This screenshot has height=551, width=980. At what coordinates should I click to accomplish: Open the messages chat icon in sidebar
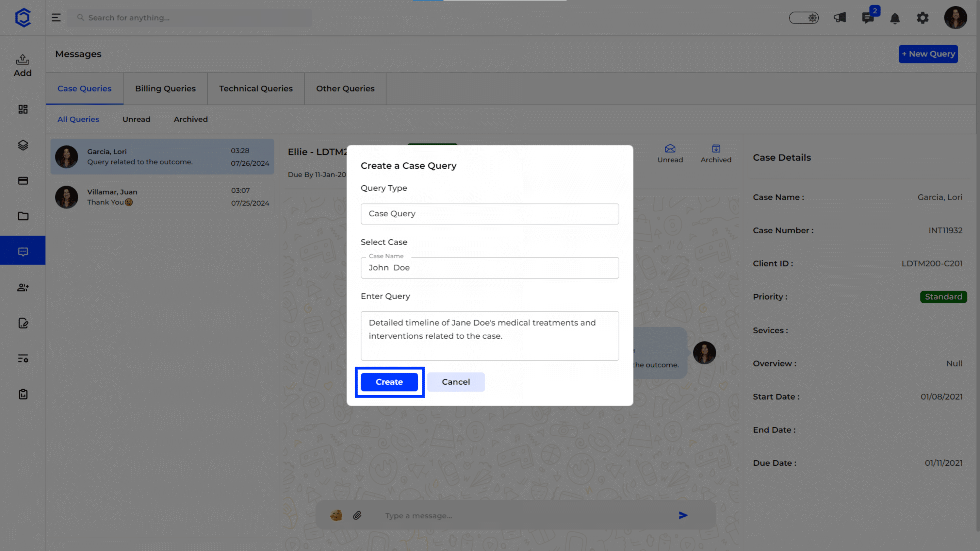point(23,251)
